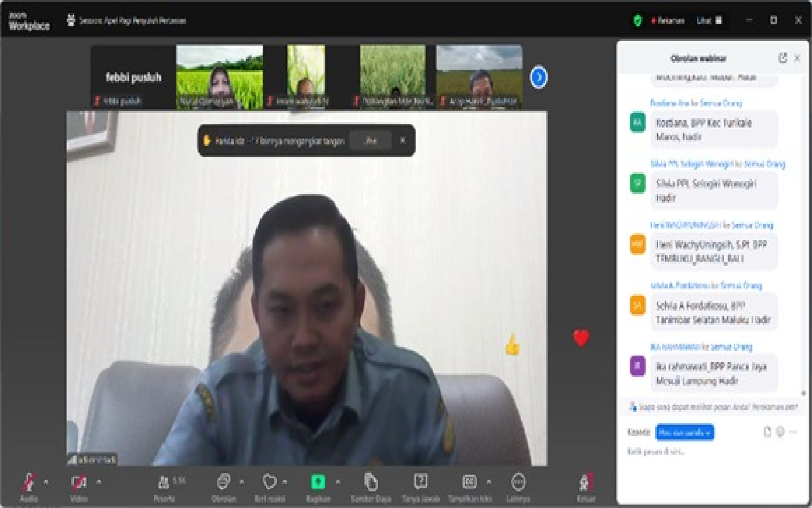Pop out the Obrolan webinar chat panel
This screenshot has height=508, width=812.
point(782,58)
